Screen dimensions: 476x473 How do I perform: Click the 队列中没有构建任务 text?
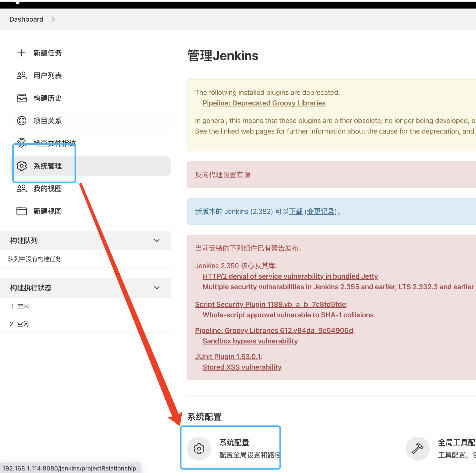[35, 259]
